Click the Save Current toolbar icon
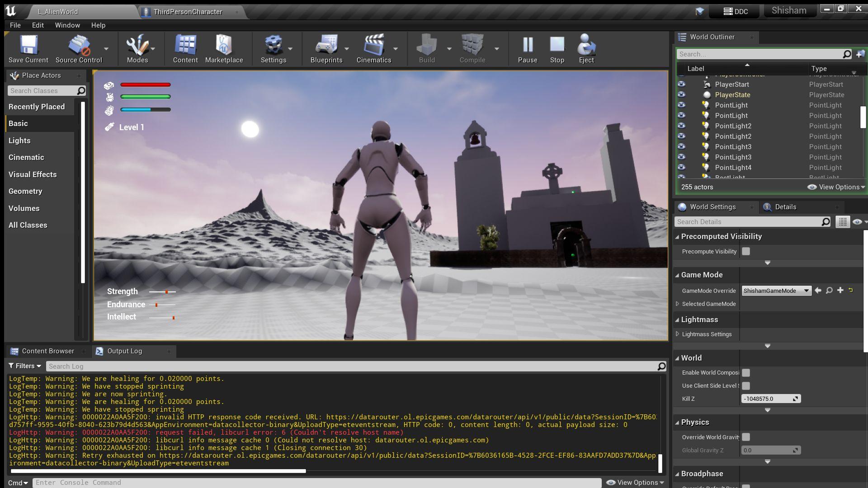This screenshot has height=488, width=868. point(28,46)
